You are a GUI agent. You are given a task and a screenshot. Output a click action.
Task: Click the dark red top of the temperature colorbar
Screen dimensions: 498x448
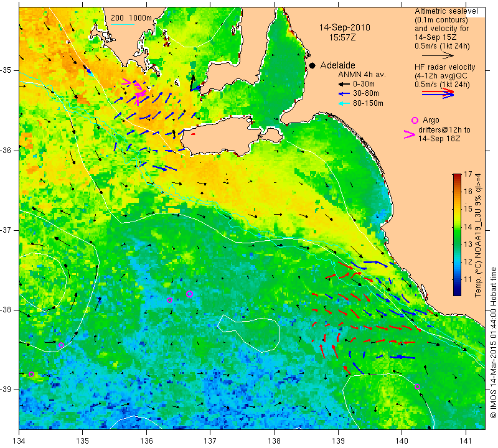(x=457, y=176)
